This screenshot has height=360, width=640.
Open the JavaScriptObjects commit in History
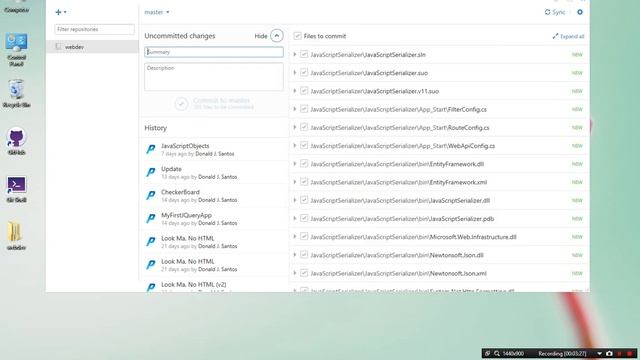[214, 149]
